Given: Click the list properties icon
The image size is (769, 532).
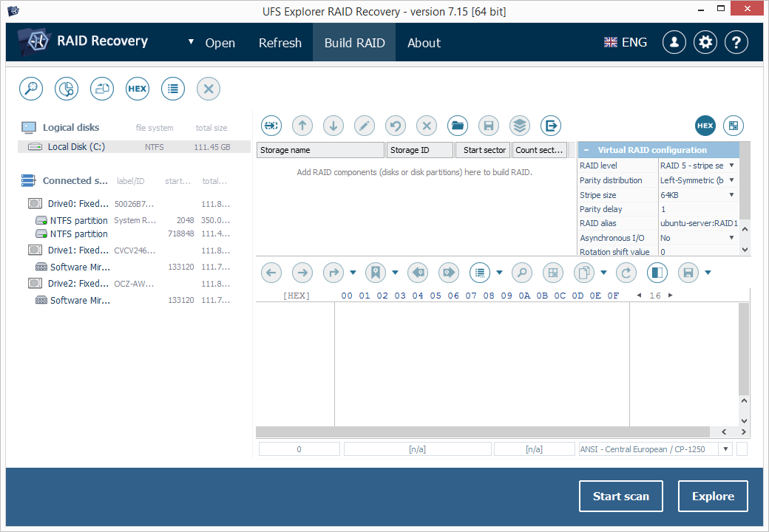Looking at the screenshot, I should coord(172,89).
